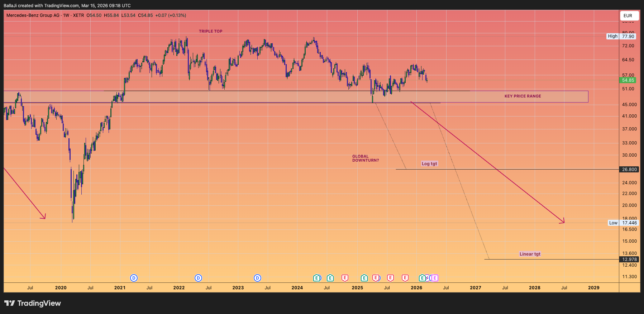
Task: Click the 30.000 price scale label
Action: [629, 155]
